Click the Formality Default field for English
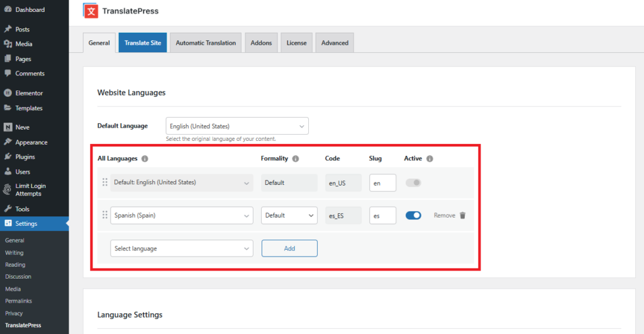This screenshot has width=644, height=334. point(289,183)
